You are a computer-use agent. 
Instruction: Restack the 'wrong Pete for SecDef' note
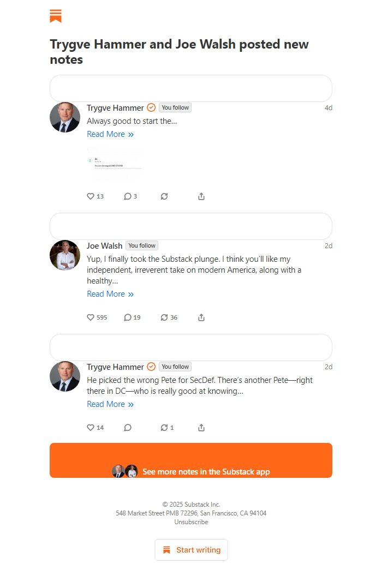pyautogui.click(x=167, y=428)
